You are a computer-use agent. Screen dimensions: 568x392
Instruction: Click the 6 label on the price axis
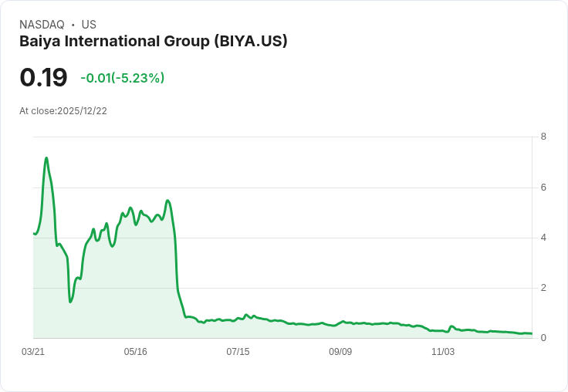[x=543, y=188]
